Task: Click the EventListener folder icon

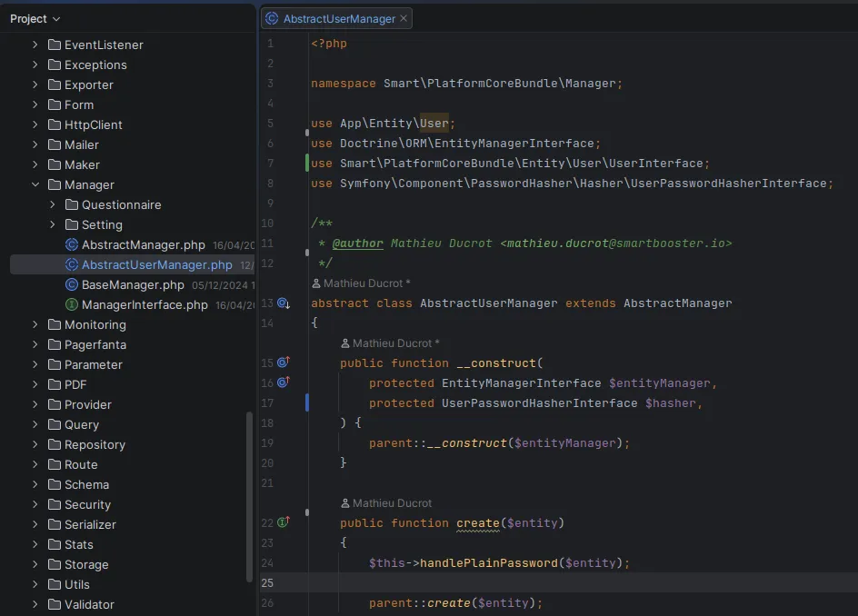Action: pos(55,45)
